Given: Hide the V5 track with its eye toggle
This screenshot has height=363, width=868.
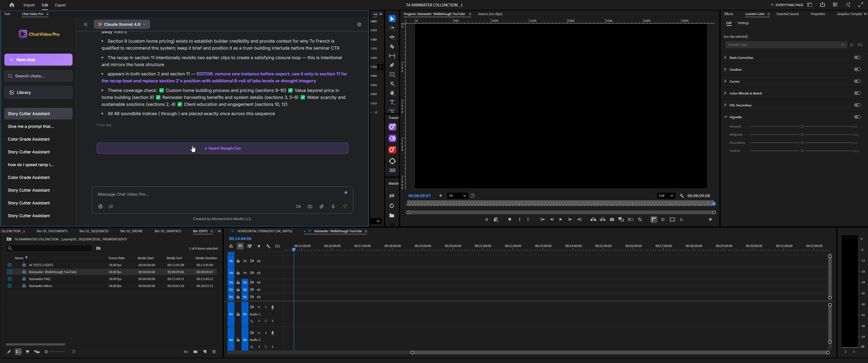Looking at the screenshot, I should [259, 261].
